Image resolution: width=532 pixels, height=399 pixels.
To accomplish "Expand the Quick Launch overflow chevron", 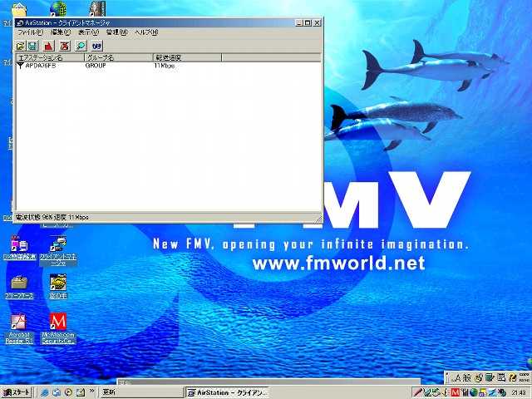I will click(91, 392).
